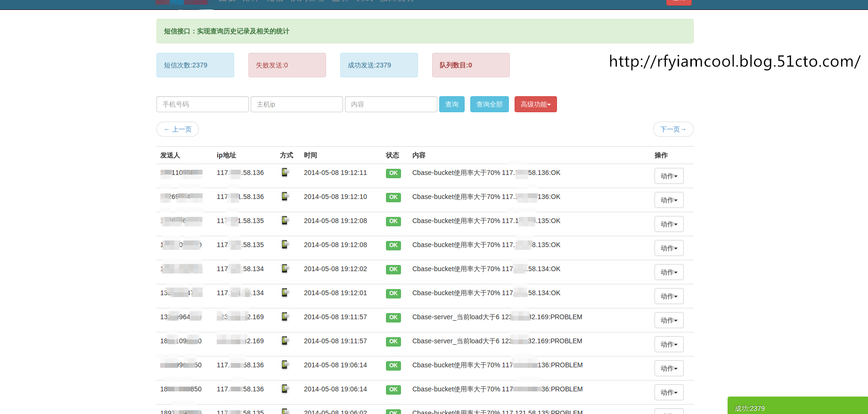
Task: Open the 动作 menu for the 19:12:02 row
Action: click(669, 272)
